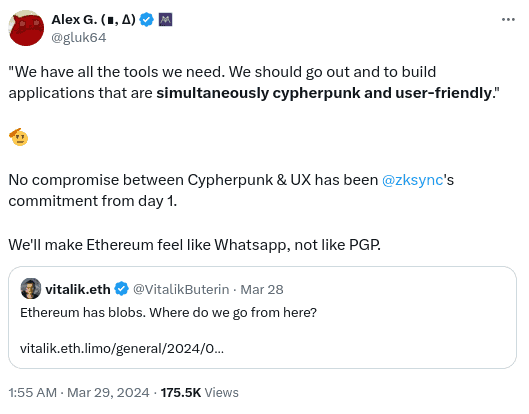The width and height of the screenshot is (529, 414).
Task: Click the blue verified badge beside Alex G.
Action: pyautogui.click(x=147, y=20)
